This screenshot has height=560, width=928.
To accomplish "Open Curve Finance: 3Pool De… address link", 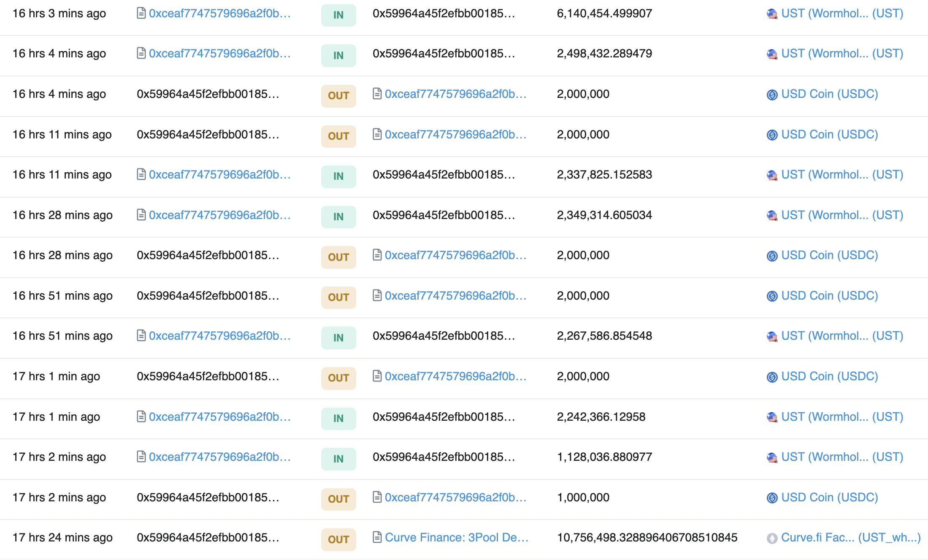I will point(457,537).
